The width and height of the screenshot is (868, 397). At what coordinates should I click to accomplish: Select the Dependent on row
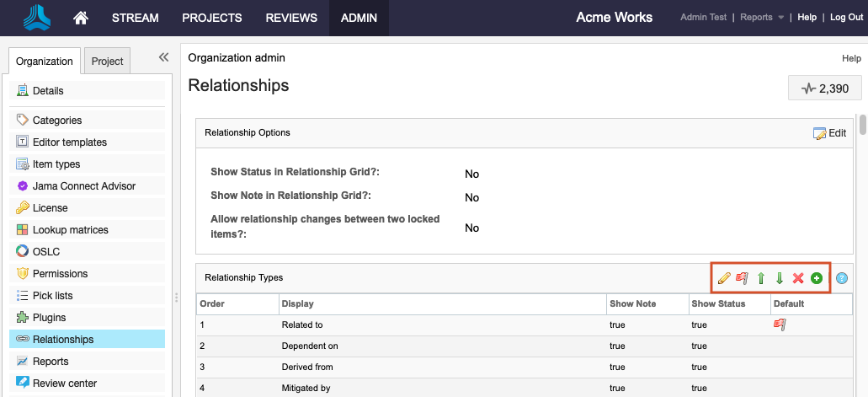(x=525, y=346)
